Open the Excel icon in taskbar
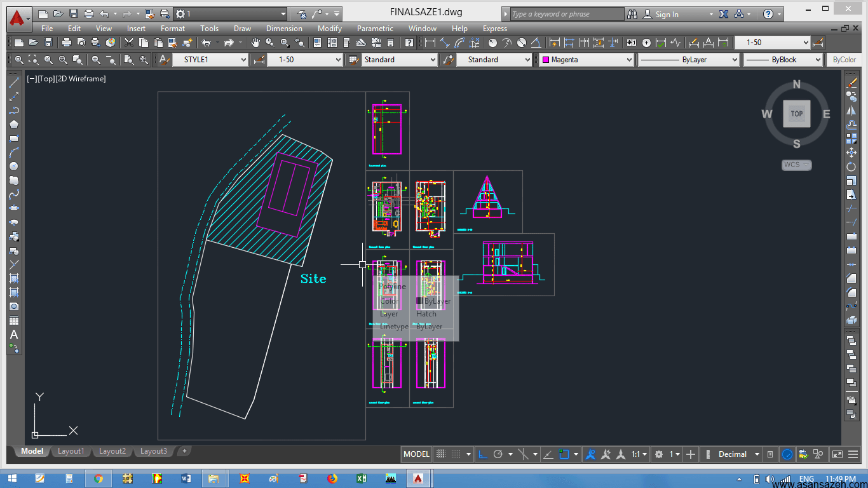Screen dimensions: 868x488 [361, 478]
